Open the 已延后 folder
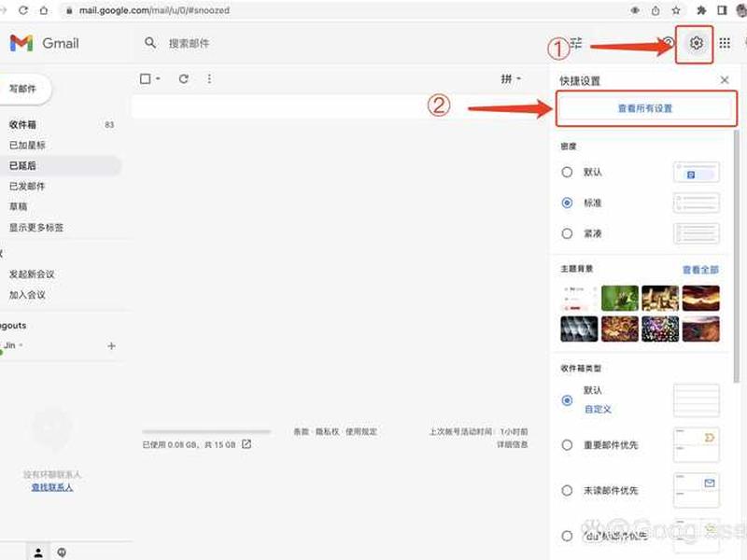Image resolution: width=747 pixels, height=560 pixels. [x=22, y=165]
